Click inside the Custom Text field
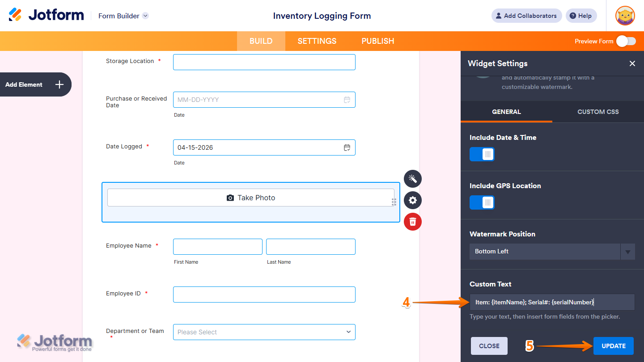Viewport: 644px width, 362px height. click(x=552, y=302)
